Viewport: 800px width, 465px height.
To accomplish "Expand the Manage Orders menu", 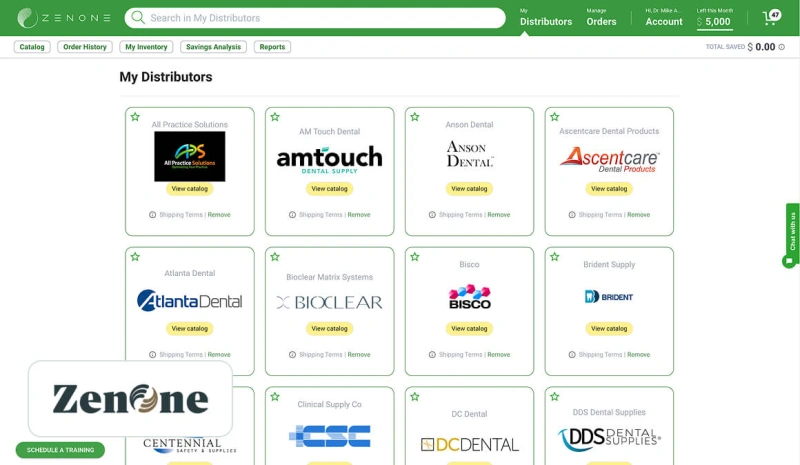I will point(601,17).
